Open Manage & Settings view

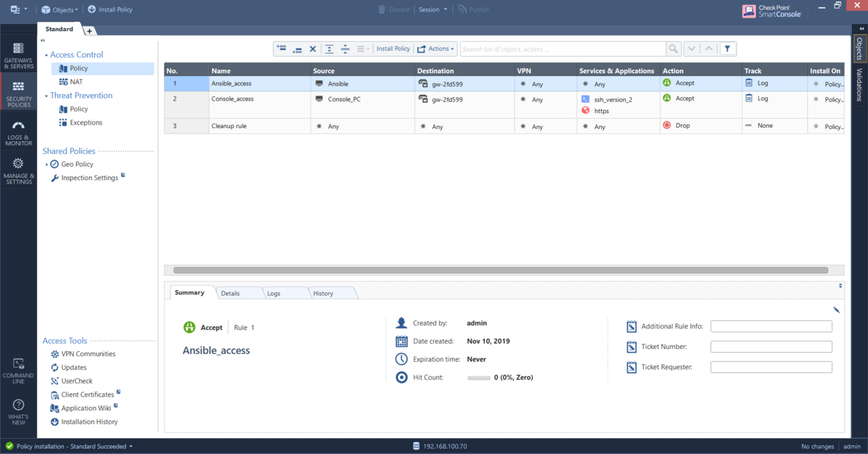[18, 172]
